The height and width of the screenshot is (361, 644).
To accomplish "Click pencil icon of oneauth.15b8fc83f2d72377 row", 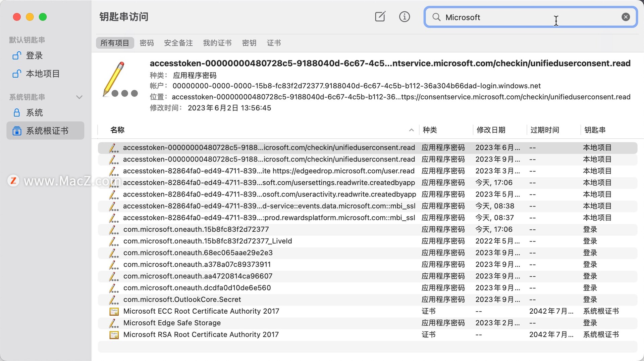I will (x=114, y=230).
